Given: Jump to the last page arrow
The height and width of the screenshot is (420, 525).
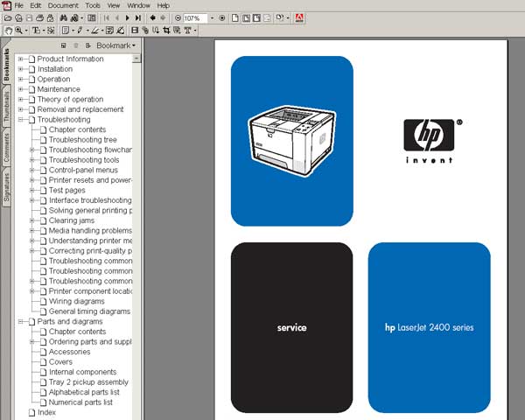Looking at the screenshot, I should tap(137, 18).
